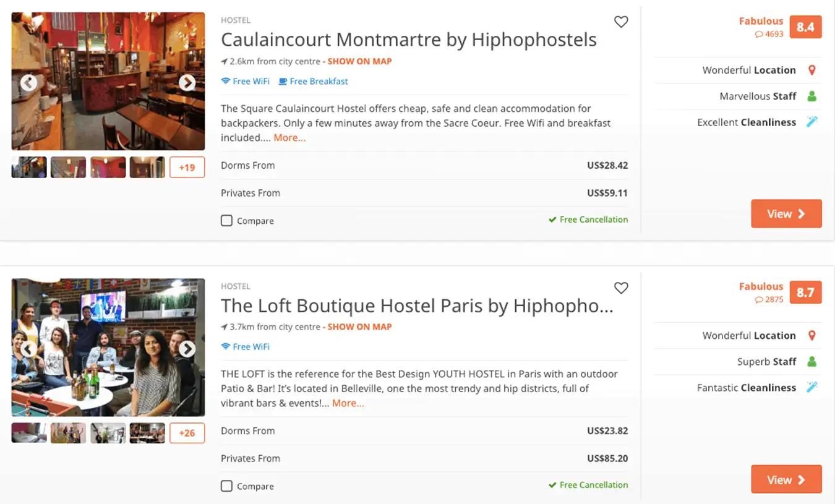Click the 4693 reviews comment icon
The height and width of the screenshot is (504, 835).
coord(759,35)
